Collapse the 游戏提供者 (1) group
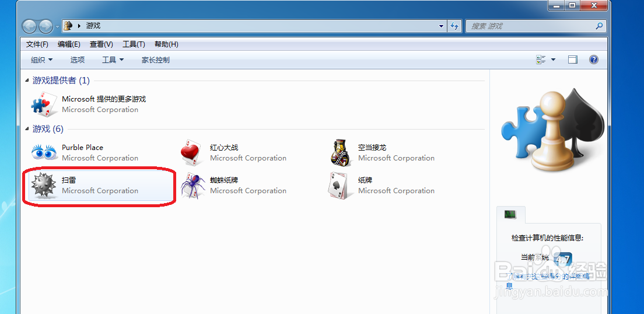 pyautogui.click(x=27, y=81)
